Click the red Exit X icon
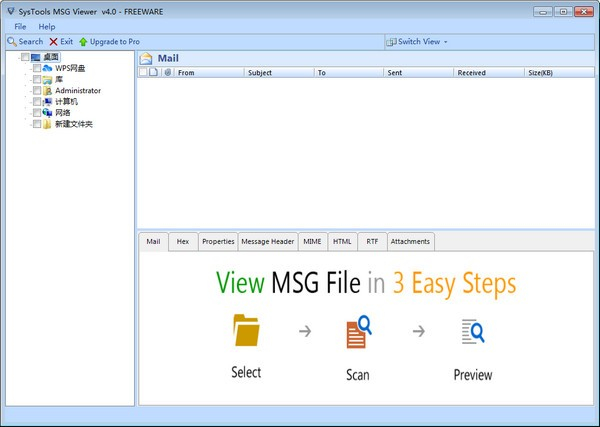The width and height of the screenshot is (600, 427). (x=54, y=42)
